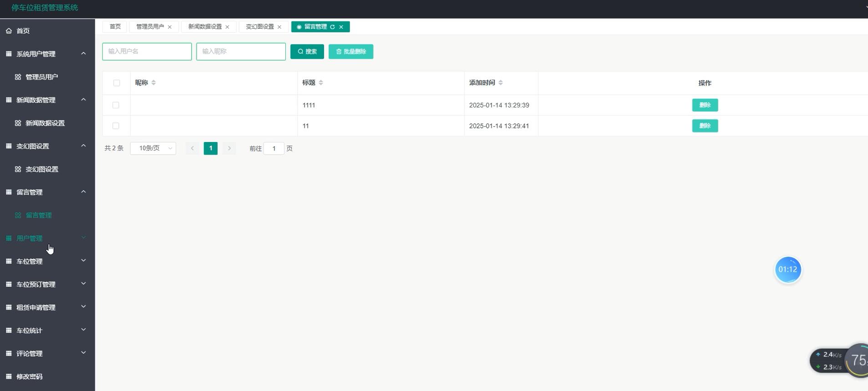Image resolution: width=868 pixels, height=391 pixels.
Task: Click the module icon beside 留言管理 submenu item
Action: (x=18, y=215)
